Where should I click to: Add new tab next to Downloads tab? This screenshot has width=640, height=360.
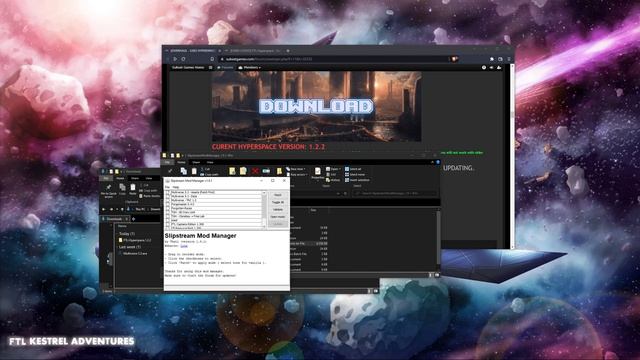pyautogui.click(x=133, y=219)
